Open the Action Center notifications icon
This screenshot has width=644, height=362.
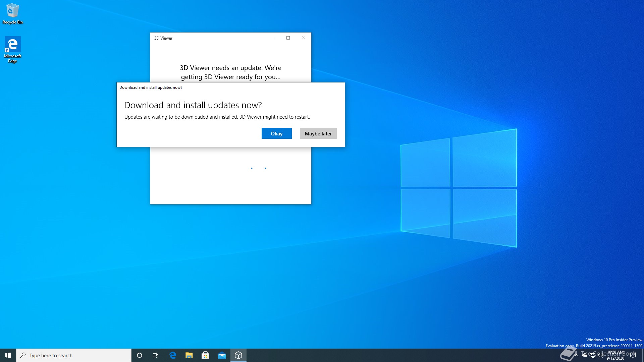(x=633, y=355)
